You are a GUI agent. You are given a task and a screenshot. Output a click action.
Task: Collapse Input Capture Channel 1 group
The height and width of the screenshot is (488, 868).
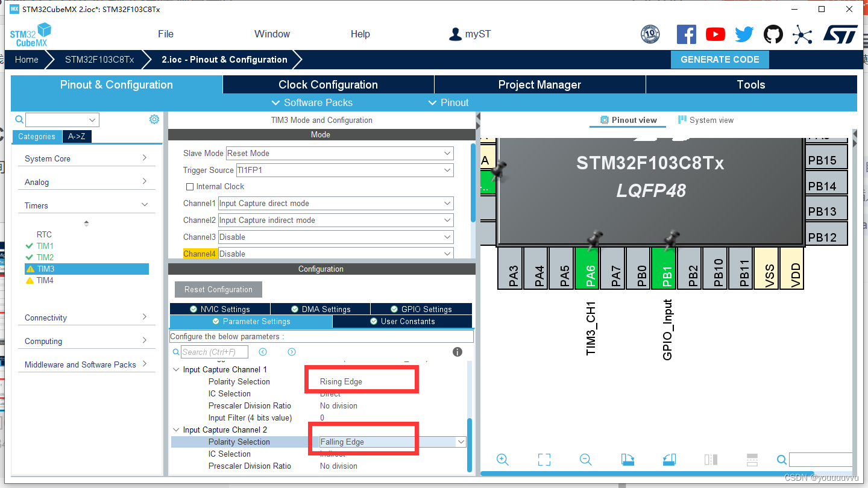[x=177, y=369]
